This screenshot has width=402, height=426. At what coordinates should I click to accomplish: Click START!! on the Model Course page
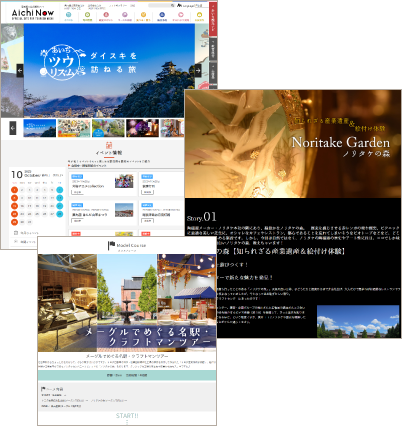coord(127,416)
